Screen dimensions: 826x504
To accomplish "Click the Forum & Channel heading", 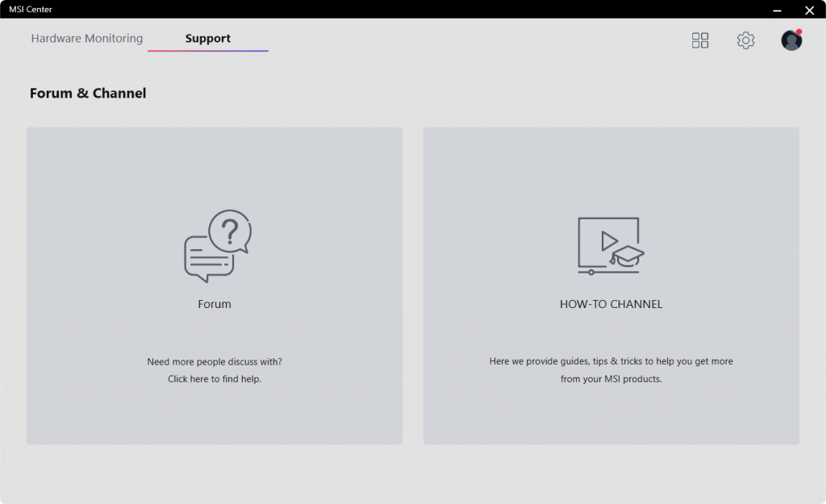I will coord(88,94).
